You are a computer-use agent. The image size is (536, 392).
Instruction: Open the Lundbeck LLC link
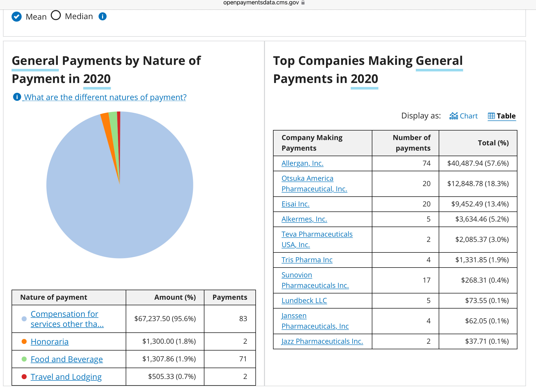(304, 301)
